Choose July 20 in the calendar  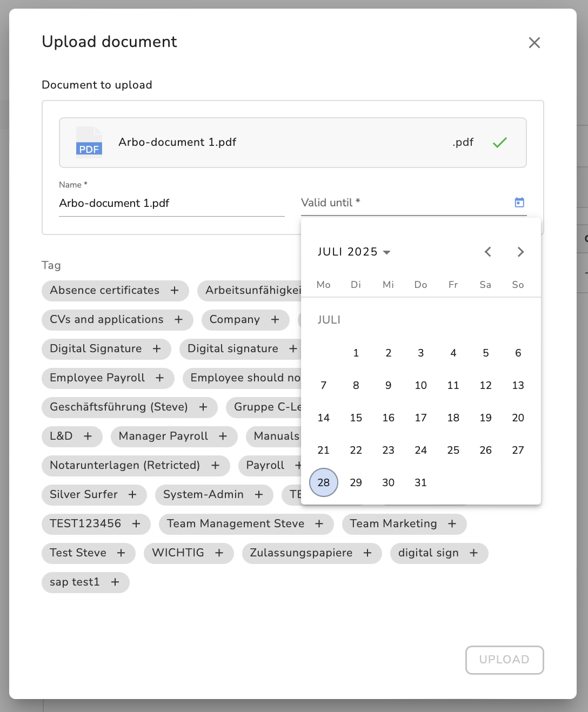click(x=518, y=418)
